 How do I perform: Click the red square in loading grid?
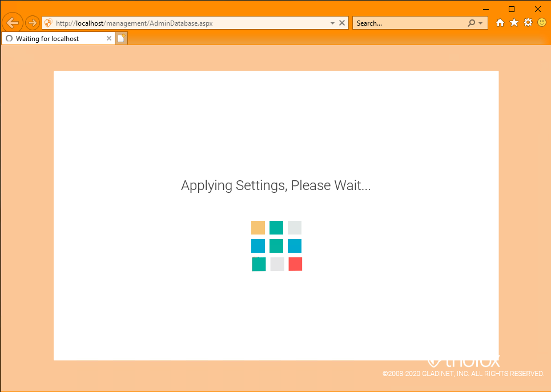pos(295,264)
